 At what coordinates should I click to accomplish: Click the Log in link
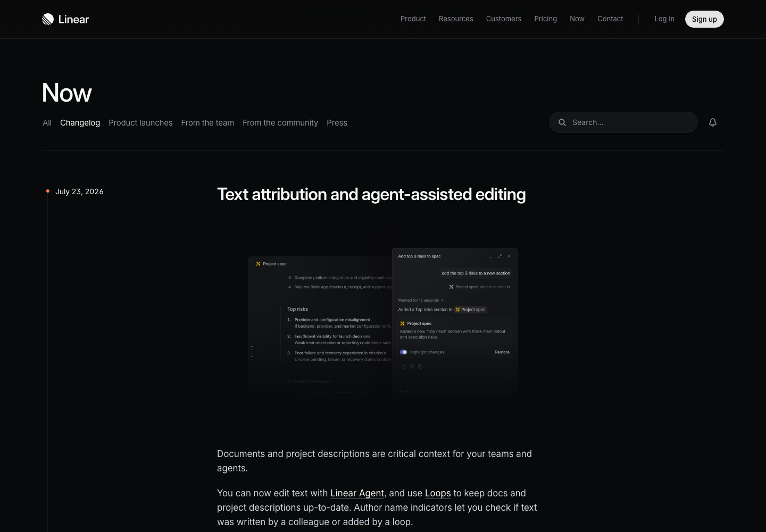(664, 19)
